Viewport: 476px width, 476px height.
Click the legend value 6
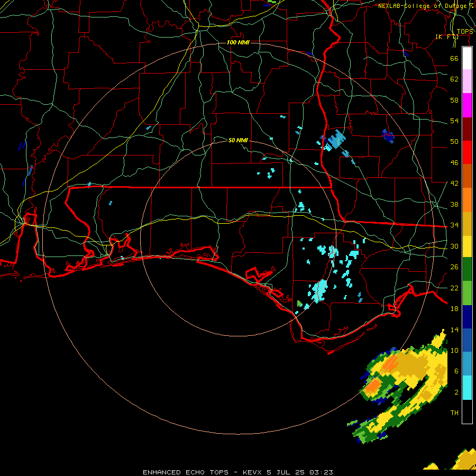pyautogui.click(x=456, y=371)
